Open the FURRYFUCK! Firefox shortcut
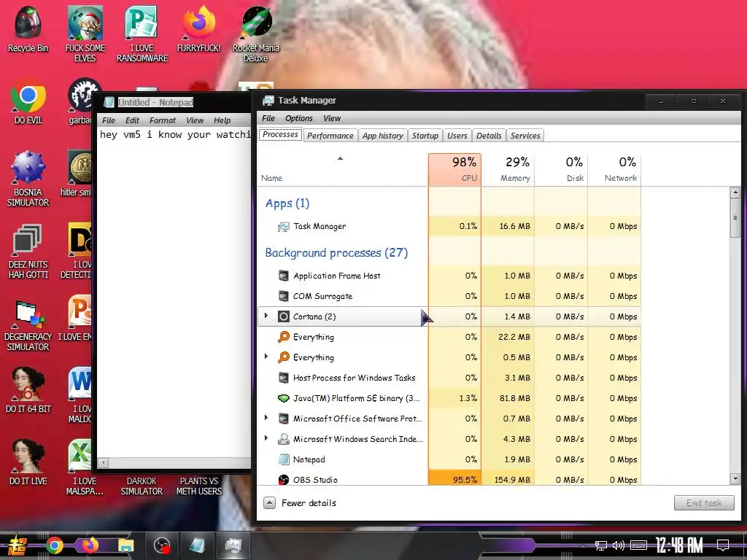Image resolution: width=747 pixels, height=560 pixels. pyautogui.click(x=198, y=28)
